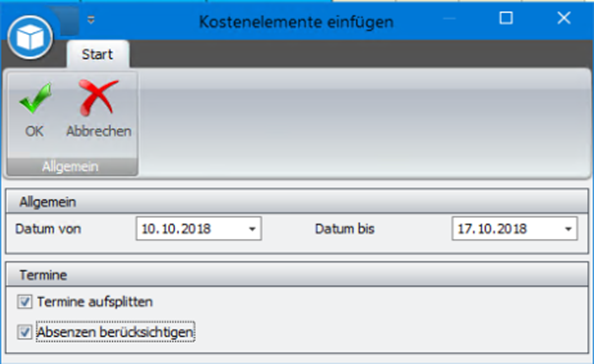594x364 pixels.
Task: Close the Kostenelemente einfügen dialog window
Action: coord(564,18)
